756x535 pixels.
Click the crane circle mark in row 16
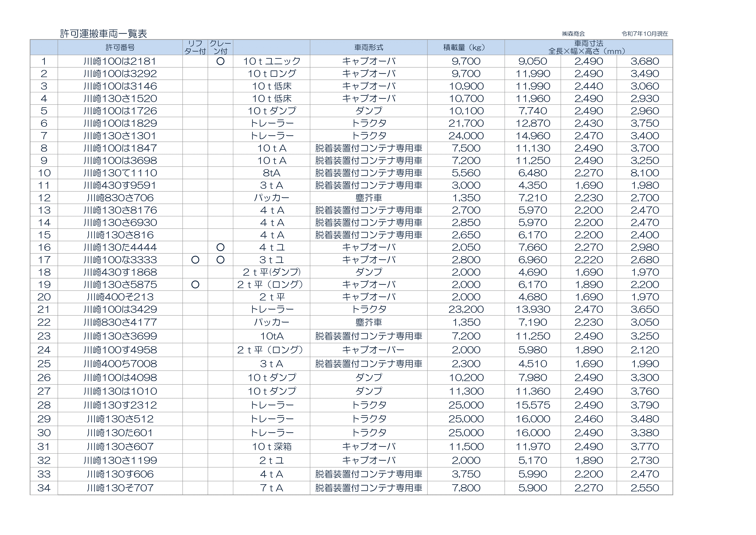coord(220,247)
